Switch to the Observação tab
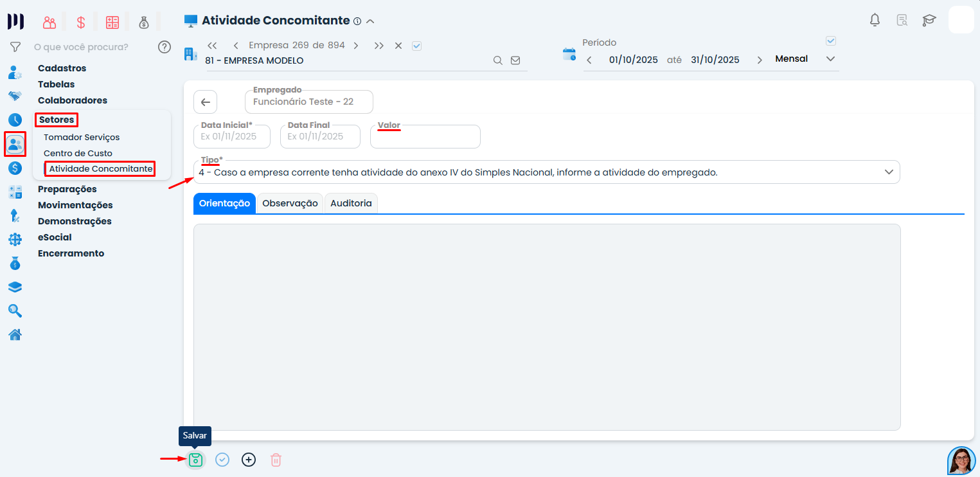This screenshot has height=477, width=980. click(290, 203)
